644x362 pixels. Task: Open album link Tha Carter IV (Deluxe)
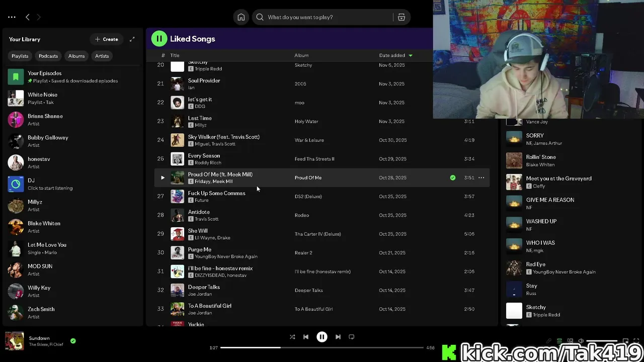(x=317, y=234)
